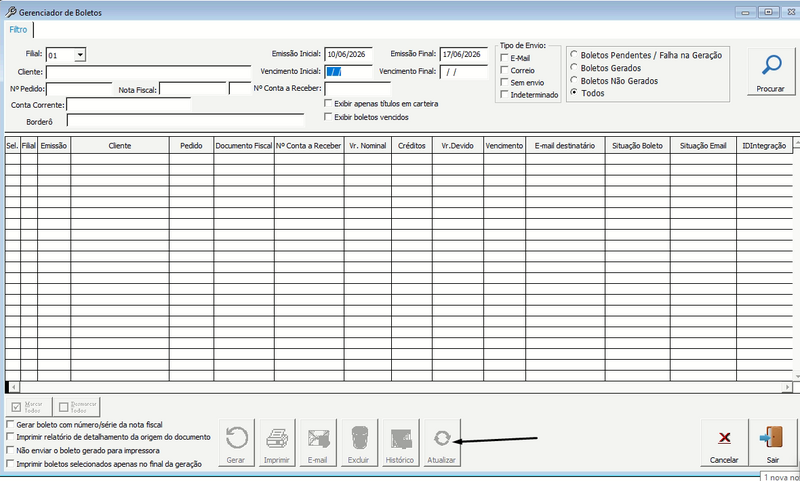
Task: Click the IDIntegração column header
Action: pyautogui.click(x=764, y=145)
